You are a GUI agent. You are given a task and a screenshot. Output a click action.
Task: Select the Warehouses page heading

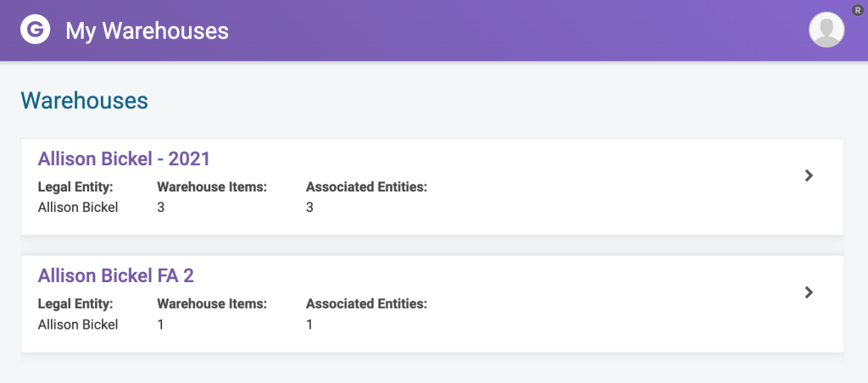pyautogui.click(x=85, y=101)
